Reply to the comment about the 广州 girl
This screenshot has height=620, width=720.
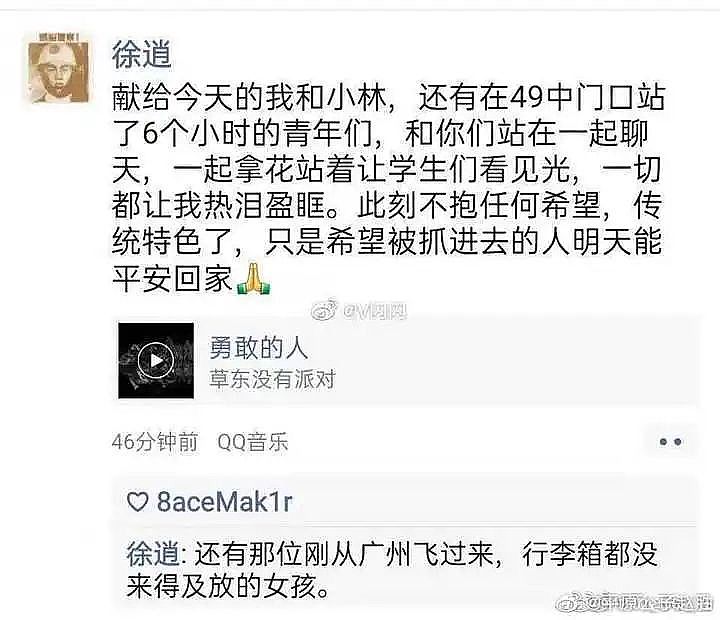(392, 570)
